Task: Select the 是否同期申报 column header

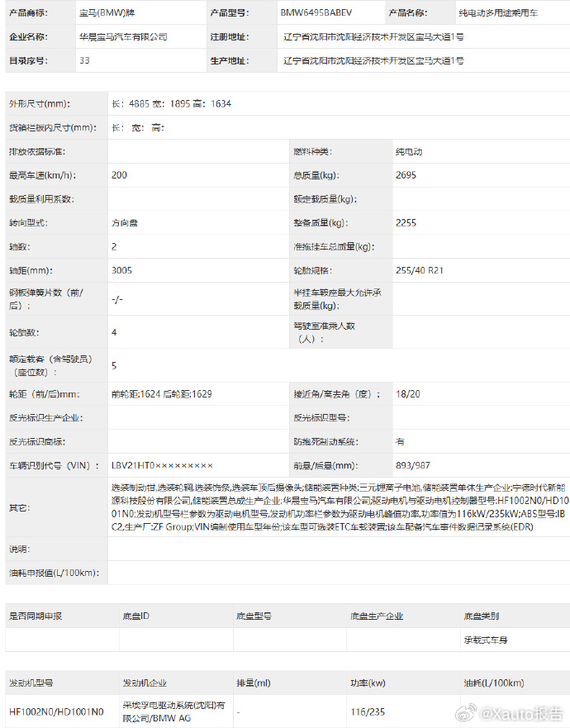Action: (x=36, y=616)
